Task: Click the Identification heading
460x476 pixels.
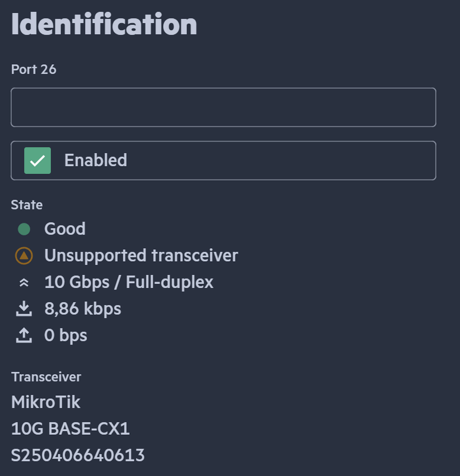Action: coord(104,24)
